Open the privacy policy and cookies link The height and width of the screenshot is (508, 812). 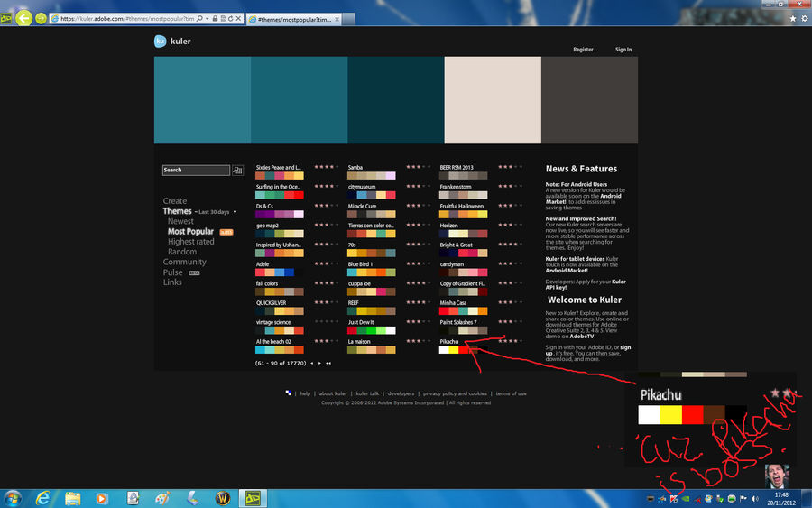pyautogui.click(x=455, y=393)
